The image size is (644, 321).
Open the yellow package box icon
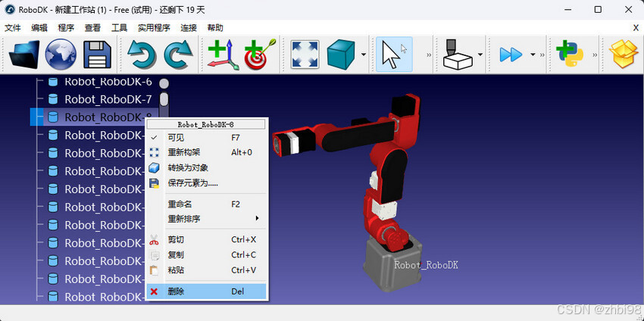tap(625, 55)
